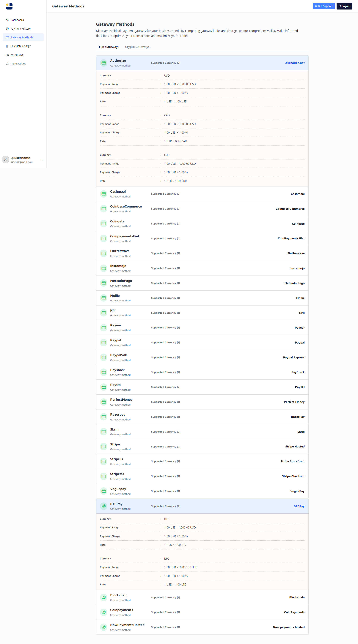The width and height of the screenshot is (358, 644).
Task: Click the Dashboard home icon
Action: tap(7, 20)
